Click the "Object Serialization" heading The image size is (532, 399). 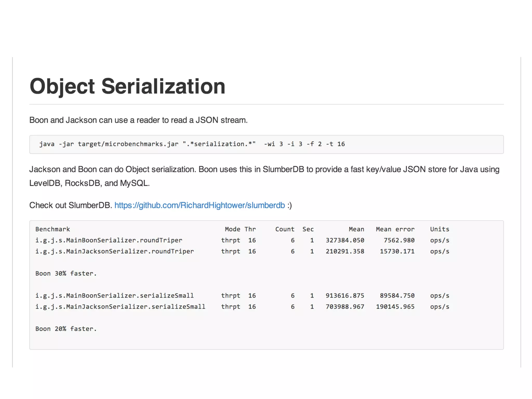(x=127, y=86)
